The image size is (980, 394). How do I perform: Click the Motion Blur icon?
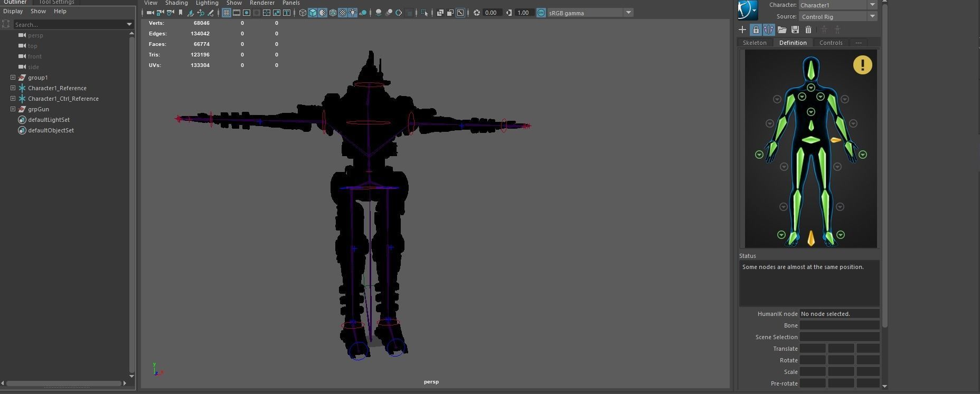(x=389, y=13)
